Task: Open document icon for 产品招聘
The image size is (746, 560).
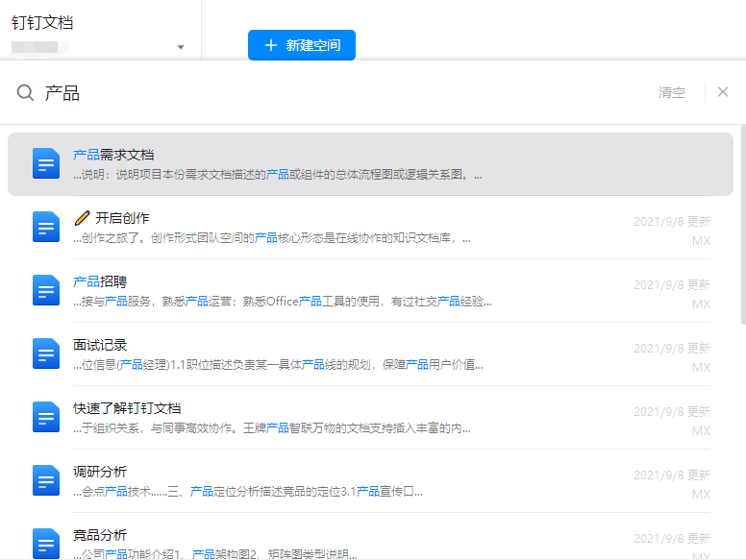Action: 46,290
